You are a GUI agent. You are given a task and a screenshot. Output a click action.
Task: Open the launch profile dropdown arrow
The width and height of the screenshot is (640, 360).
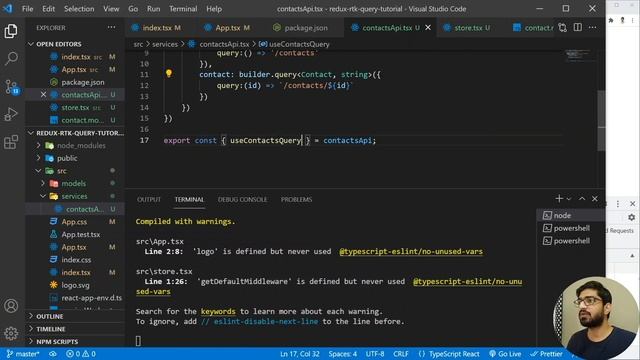(x=569, y=199)
